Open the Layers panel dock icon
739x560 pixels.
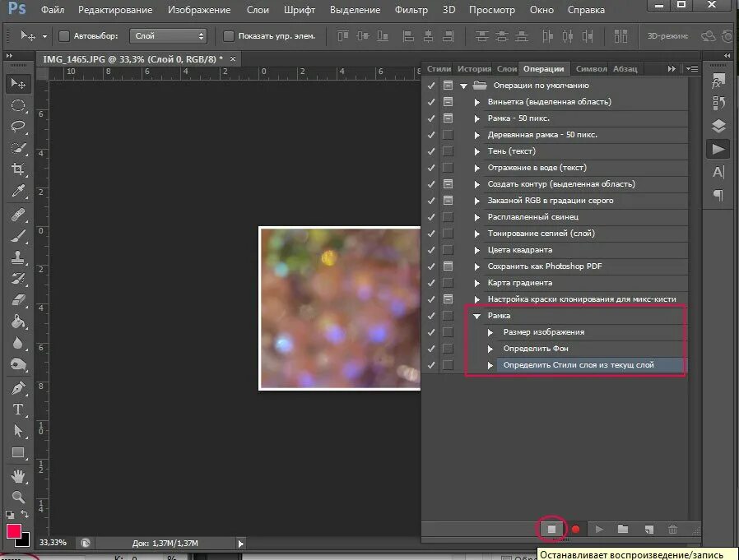718,126
